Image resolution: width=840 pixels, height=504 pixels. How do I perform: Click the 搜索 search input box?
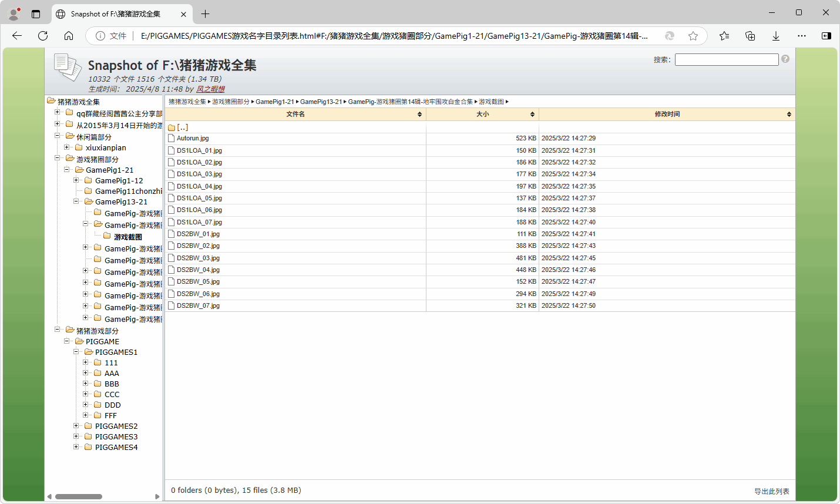tap(726, 59)
